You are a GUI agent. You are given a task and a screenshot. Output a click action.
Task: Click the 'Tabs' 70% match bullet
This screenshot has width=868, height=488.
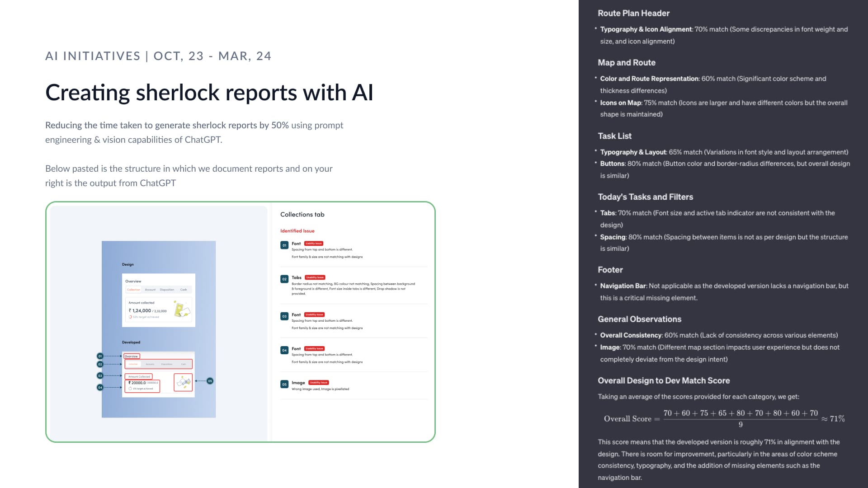click(x=717, y=219)
